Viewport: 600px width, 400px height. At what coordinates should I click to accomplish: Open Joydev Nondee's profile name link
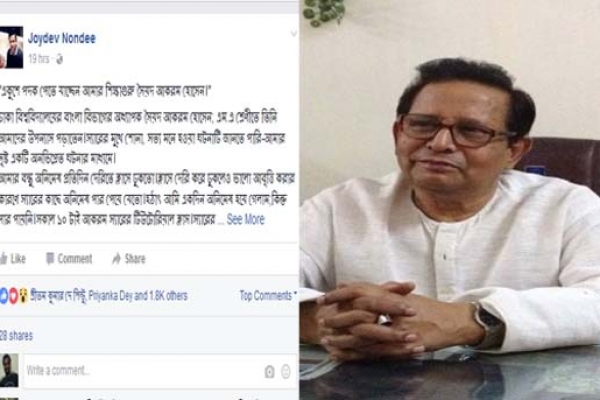coord(62,38)
